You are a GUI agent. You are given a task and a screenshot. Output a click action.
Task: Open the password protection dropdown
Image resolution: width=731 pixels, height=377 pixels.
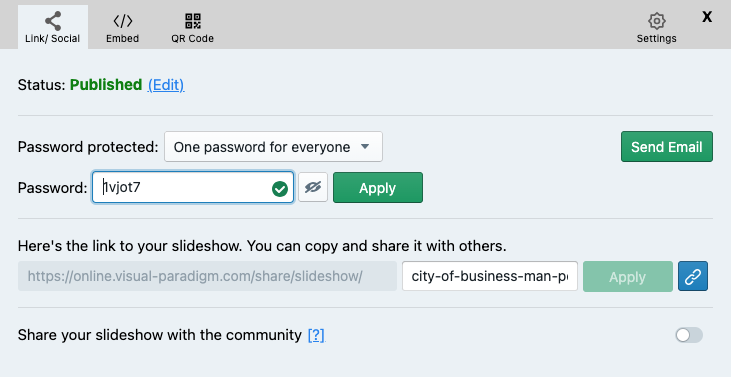click(x=273, y=147)
